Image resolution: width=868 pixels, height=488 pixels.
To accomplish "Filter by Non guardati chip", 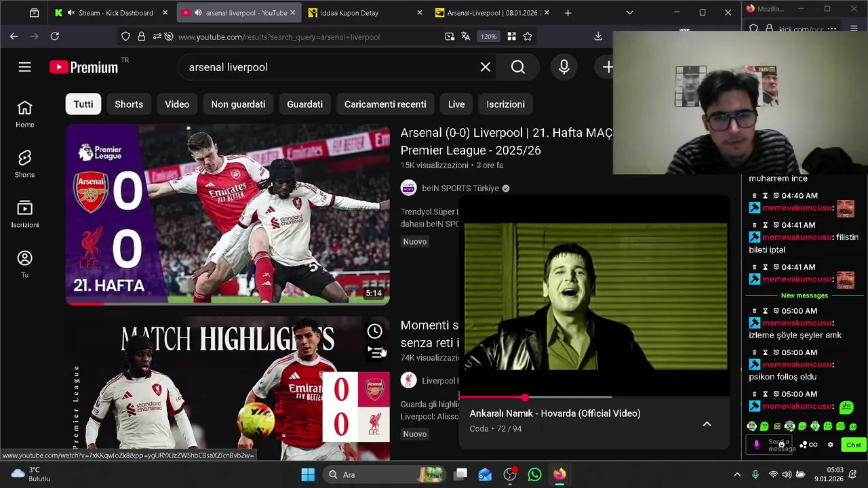I will (238, 104).
